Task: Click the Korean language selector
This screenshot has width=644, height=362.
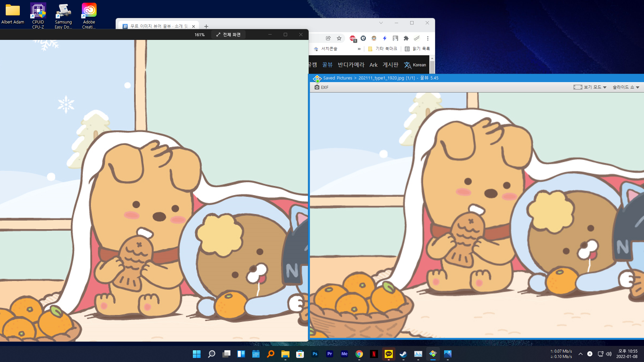Action: click(415, 65)
